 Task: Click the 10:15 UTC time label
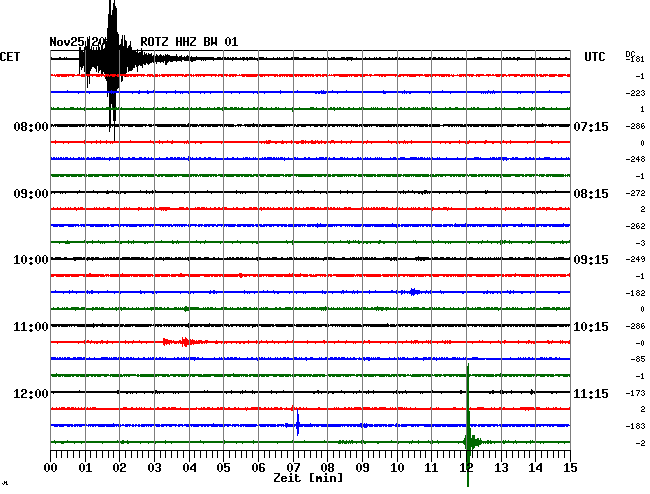click(x=591, y=327)
